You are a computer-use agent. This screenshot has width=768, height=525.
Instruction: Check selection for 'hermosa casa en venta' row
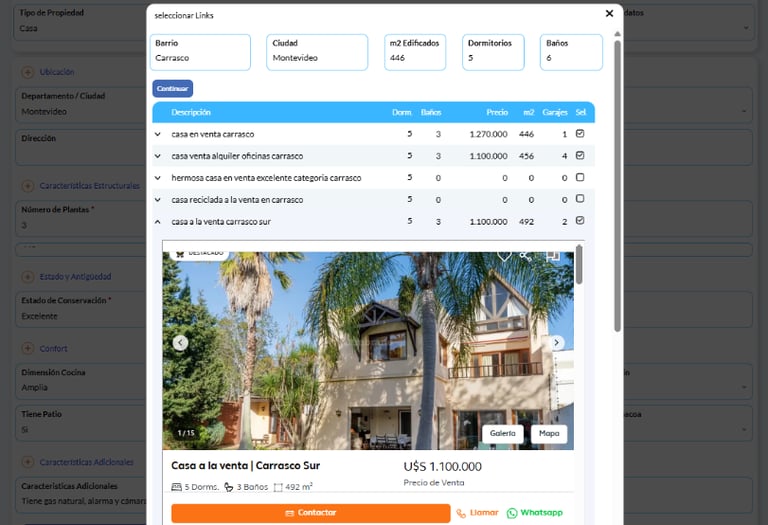pos(580,177)
